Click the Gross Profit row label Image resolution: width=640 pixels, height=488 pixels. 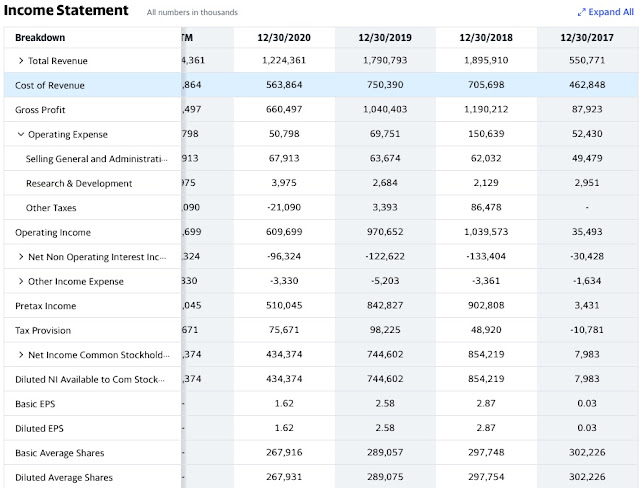41,110
